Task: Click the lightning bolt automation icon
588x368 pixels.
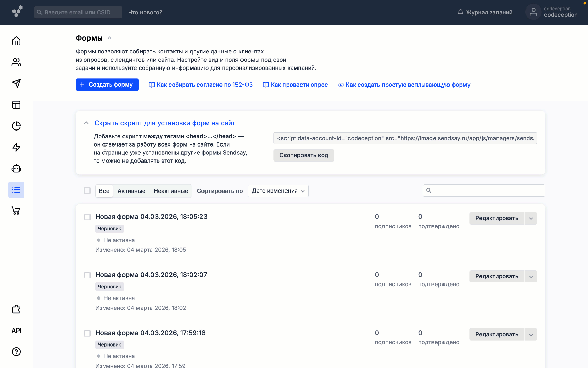Action: pyautogui.click(x=16, y=147)
